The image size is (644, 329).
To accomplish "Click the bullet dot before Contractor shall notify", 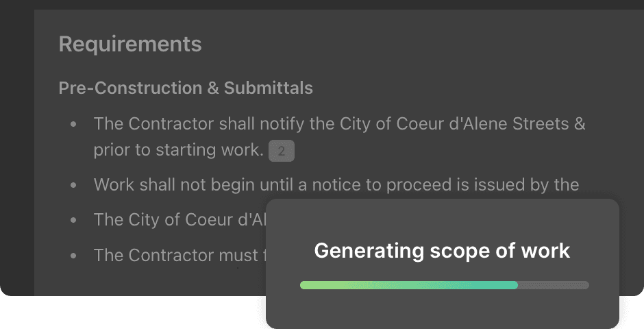I will point(73,125).
